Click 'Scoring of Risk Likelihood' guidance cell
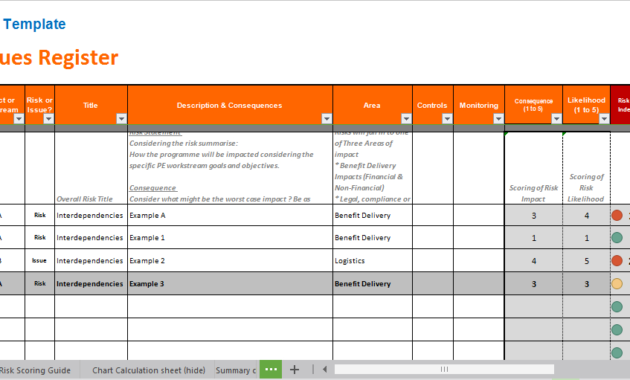The height and width of the screenshot is (380, 630). [587, 168]
